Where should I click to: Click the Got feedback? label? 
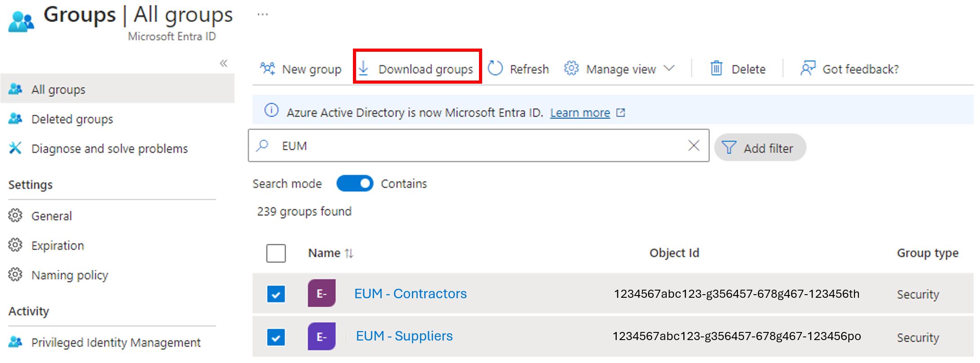tap(860, 69)
